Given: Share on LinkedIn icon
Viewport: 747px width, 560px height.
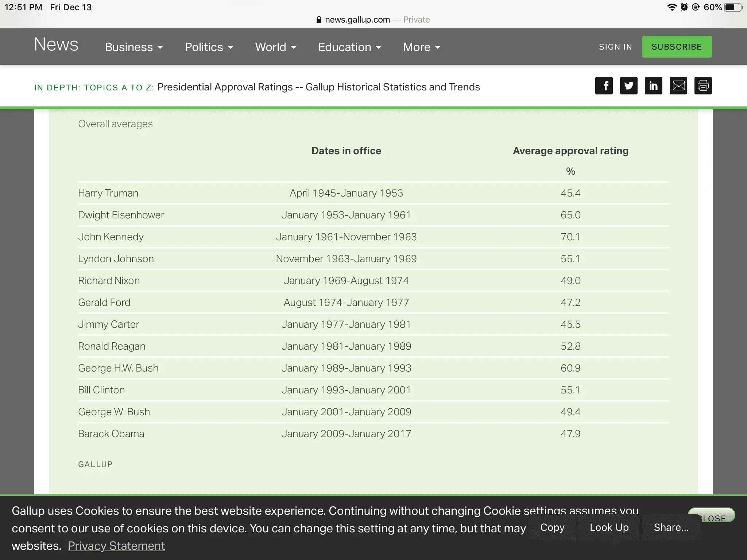Looking at the screenshot, I should coord(653,86).
